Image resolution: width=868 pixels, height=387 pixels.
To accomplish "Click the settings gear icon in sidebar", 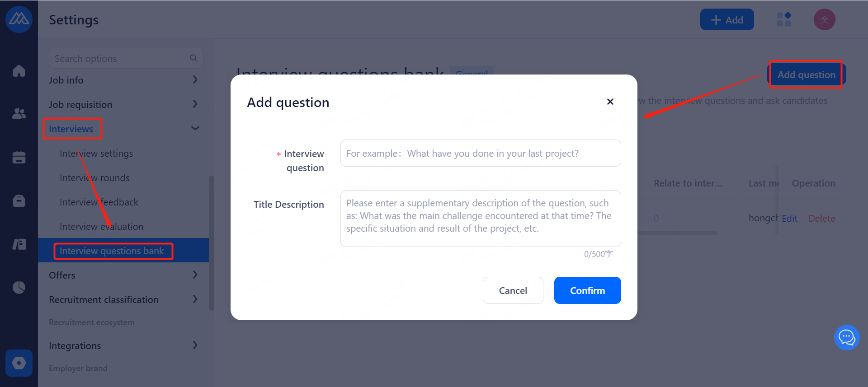I will tap(19, 363).
